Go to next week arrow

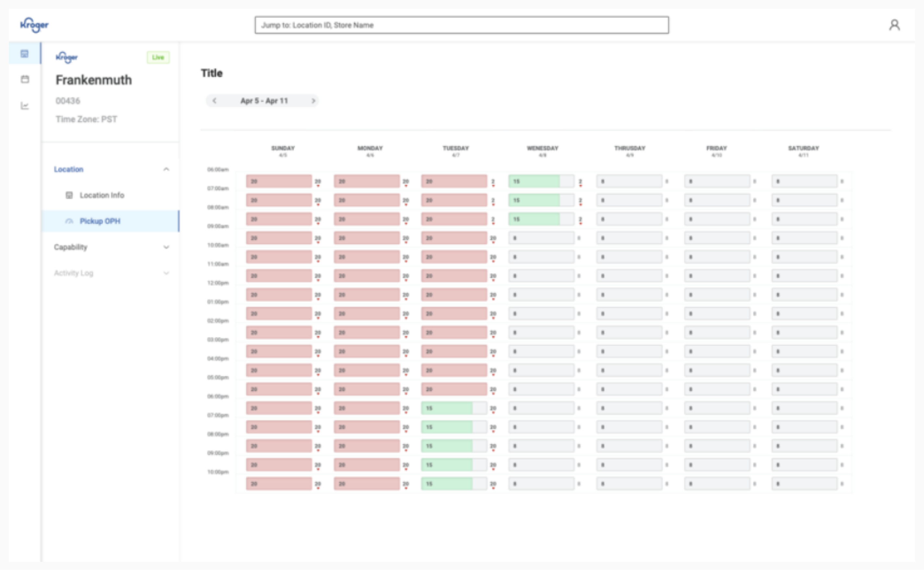(x=313, y=101)
